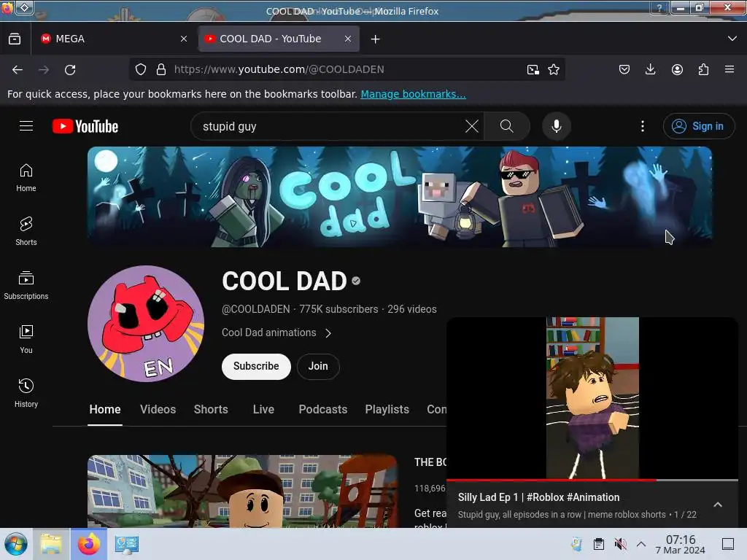Open the channel Podcasts tab
The width and height of the screenshot is (747, 560).
[323, 410]
